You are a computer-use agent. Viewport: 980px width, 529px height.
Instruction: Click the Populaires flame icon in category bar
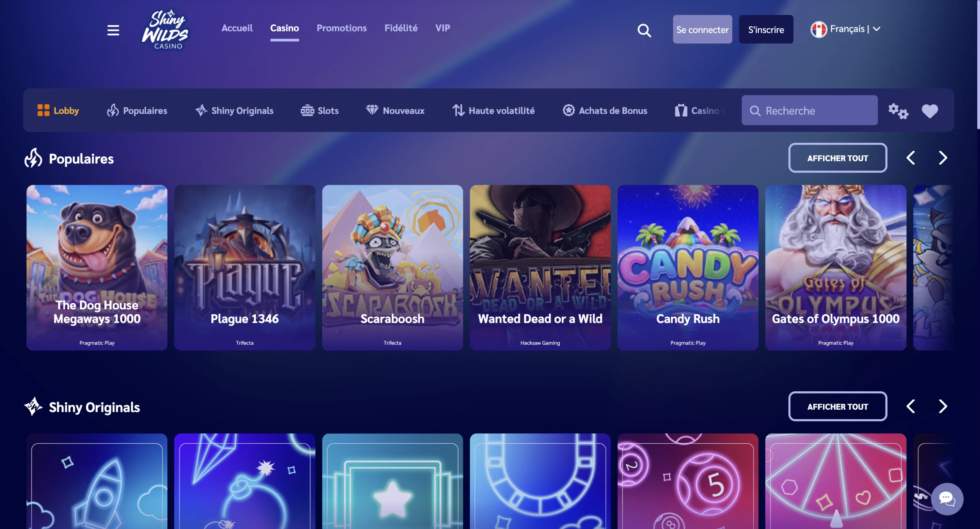(x=113, y=110)
